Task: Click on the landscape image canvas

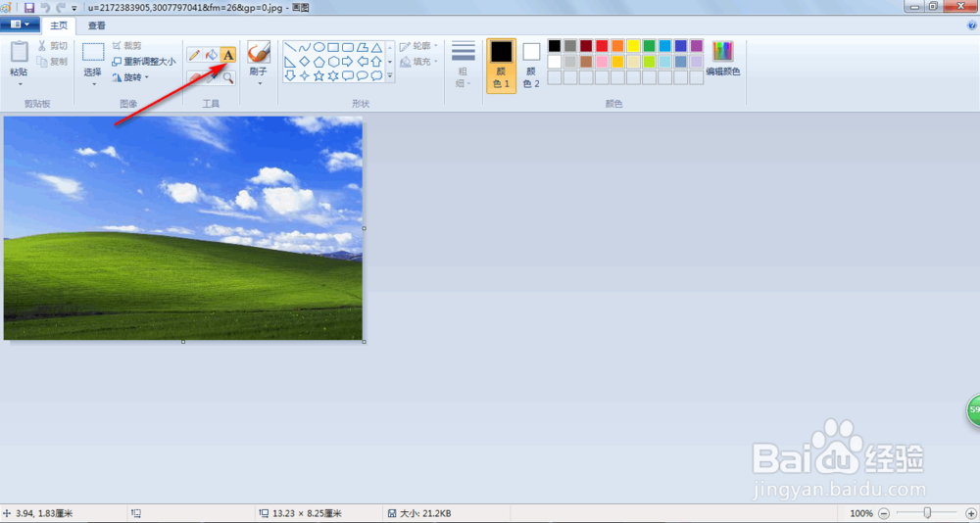Action: 183,228
